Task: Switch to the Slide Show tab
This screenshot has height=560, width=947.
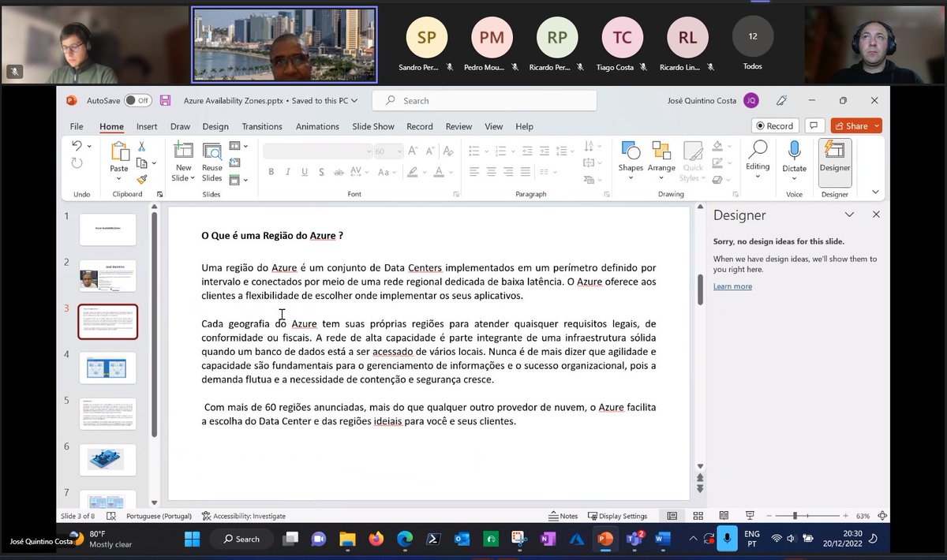Action: tap(373, 126)
